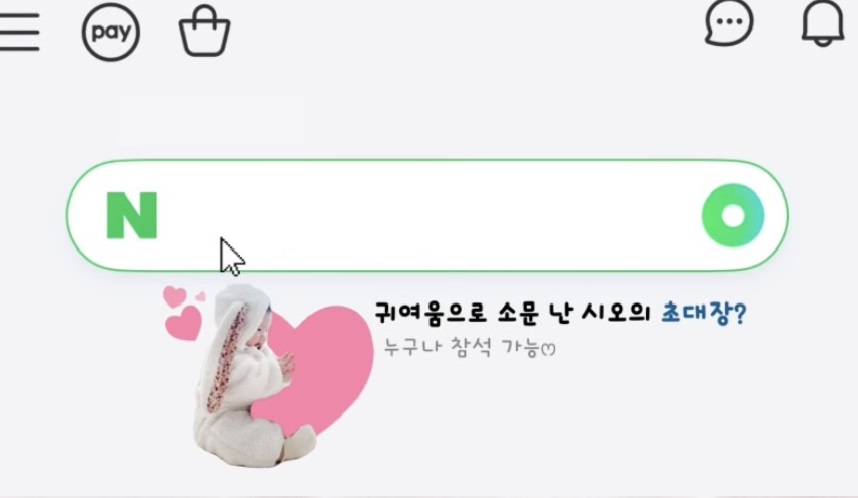The height and width of the screenshot is (498, 858).
Task: Open the shopping bag icon
Action: tap(205, 31)
